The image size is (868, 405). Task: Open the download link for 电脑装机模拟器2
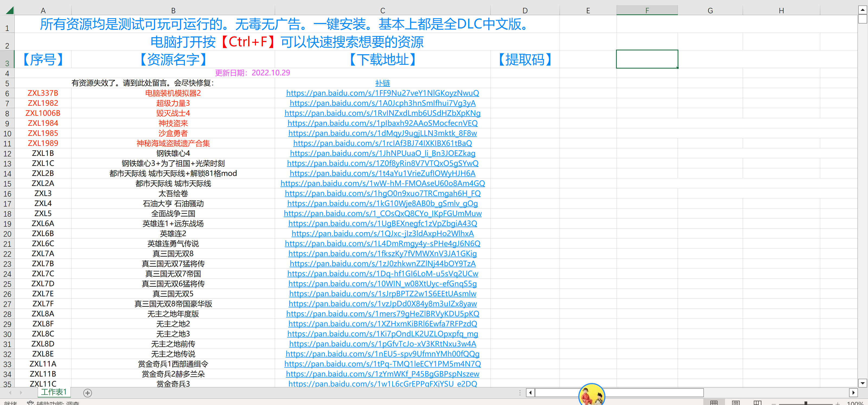pyautogui.click(x=382, y=93)
